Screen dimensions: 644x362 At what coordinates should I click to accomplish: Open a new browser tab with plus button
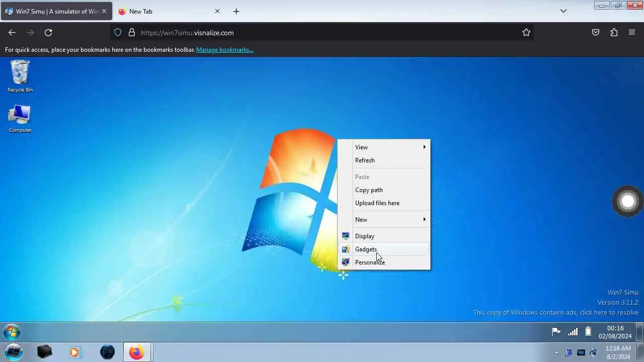236,11
